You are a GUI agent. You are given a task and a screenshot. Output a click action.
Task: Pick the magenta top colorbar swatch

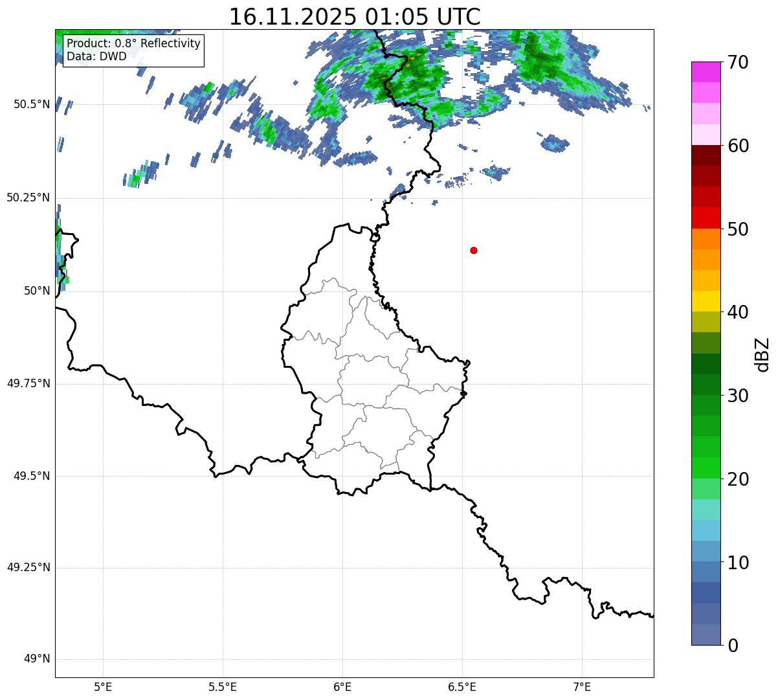point(706,72)
